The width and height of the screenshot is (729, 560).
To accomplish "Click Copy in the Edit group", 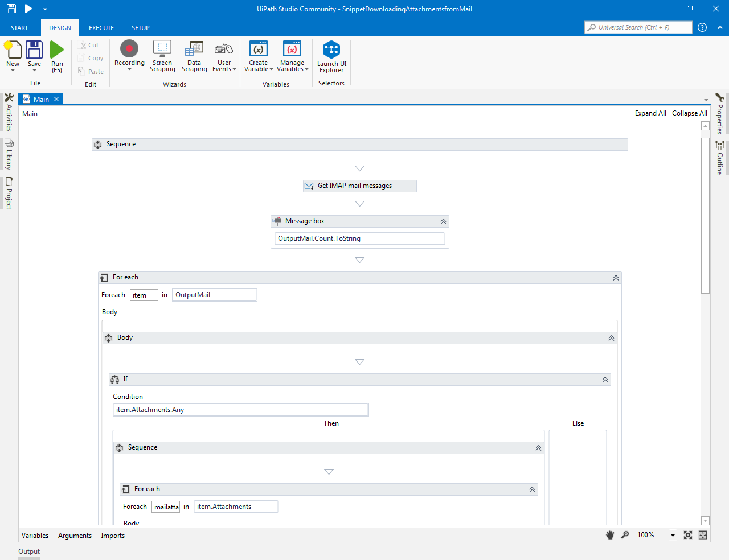I will pyautogui.click(x=91, y=58).
